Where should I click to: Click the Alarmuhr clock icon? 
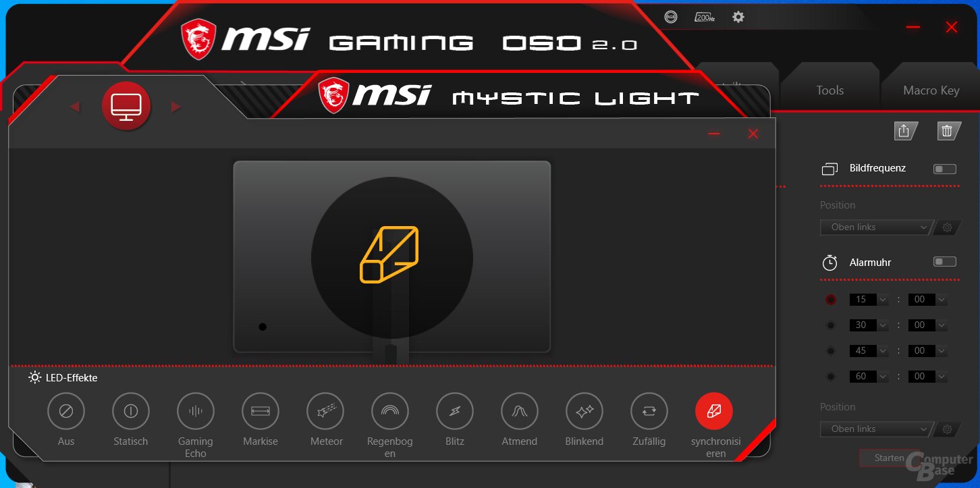click(829, 263)
